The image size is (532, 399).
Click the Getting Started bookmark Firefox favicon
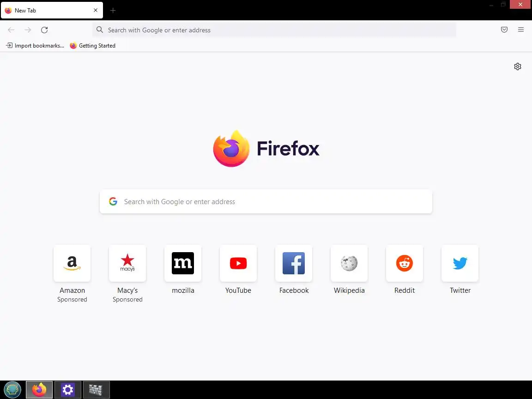[x=73, y=45]
